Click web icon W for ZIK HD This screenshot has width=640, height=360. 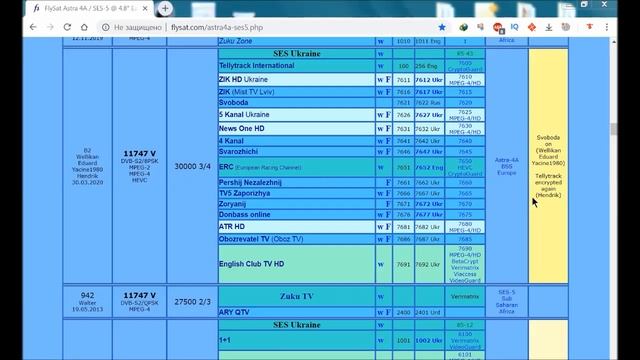(380, 80)
